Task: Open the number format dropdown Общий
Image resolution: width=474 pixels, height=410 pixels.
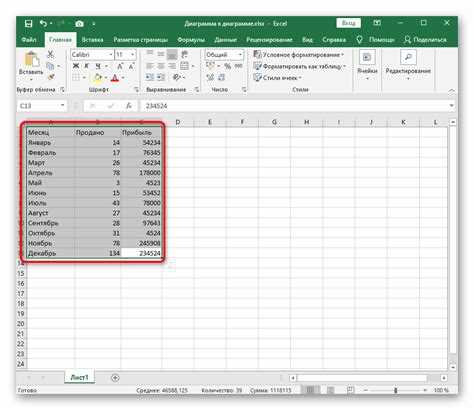Action: 240,54
